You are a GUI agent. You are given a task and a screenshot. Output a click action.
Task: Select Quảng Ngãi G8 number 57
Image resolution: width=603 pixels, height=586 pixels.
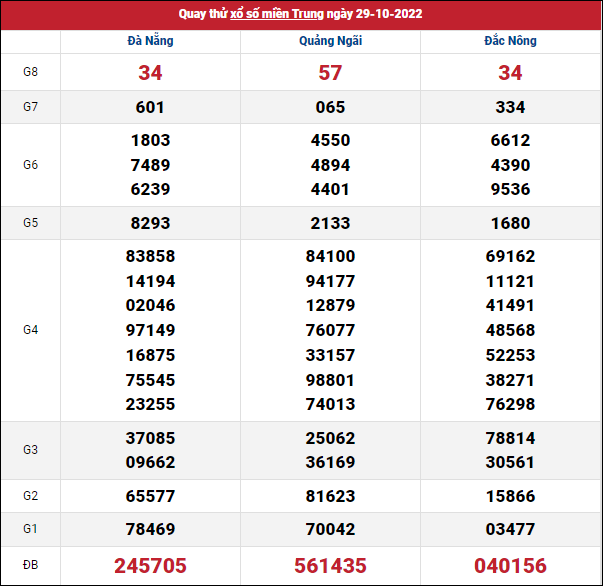pos(330,72)
